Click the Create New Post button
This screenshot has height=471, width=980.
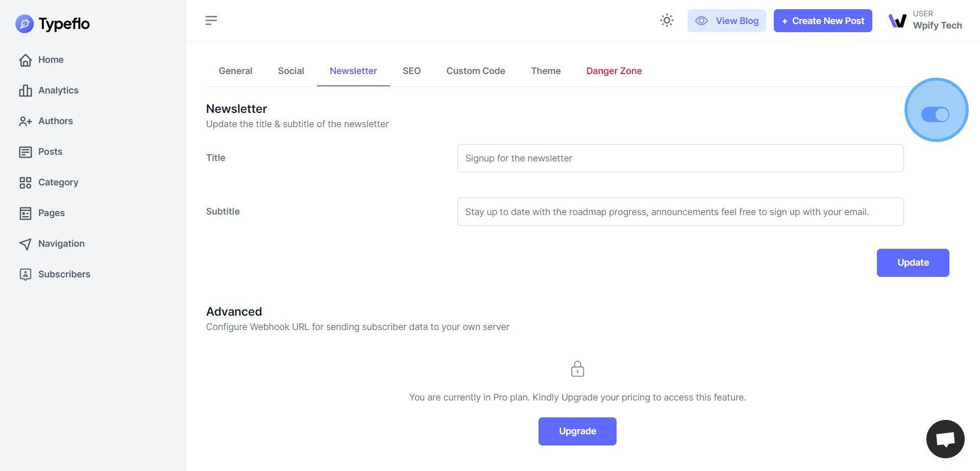[x=822, y=21]
